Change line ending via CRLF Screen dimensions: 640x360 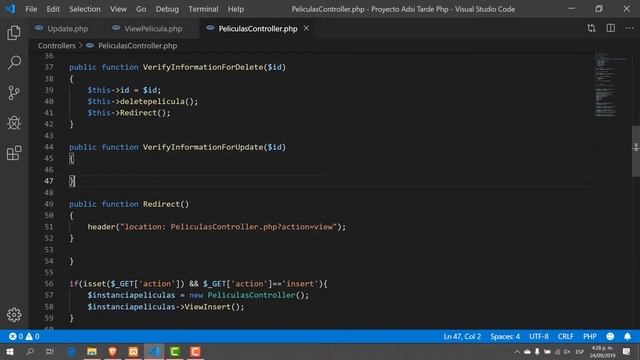pos(565,336)
